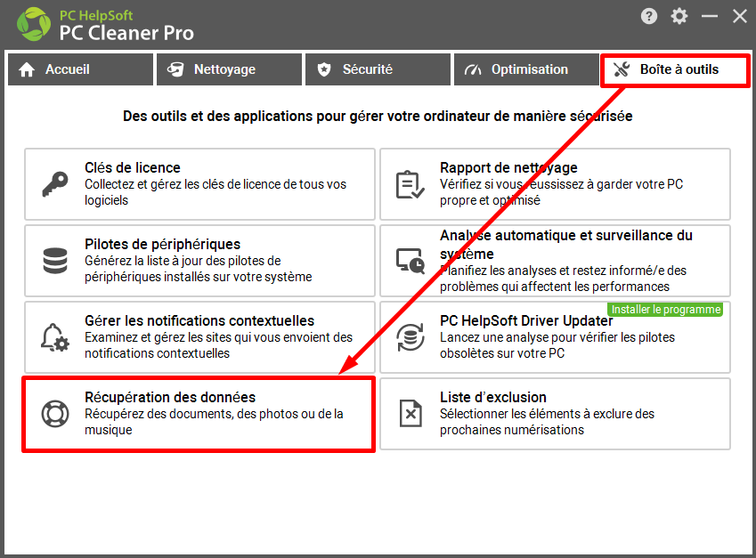Open the Clés de licence tool
The width and height of the screenshot is (756, 558).
[x=199, y=184]
